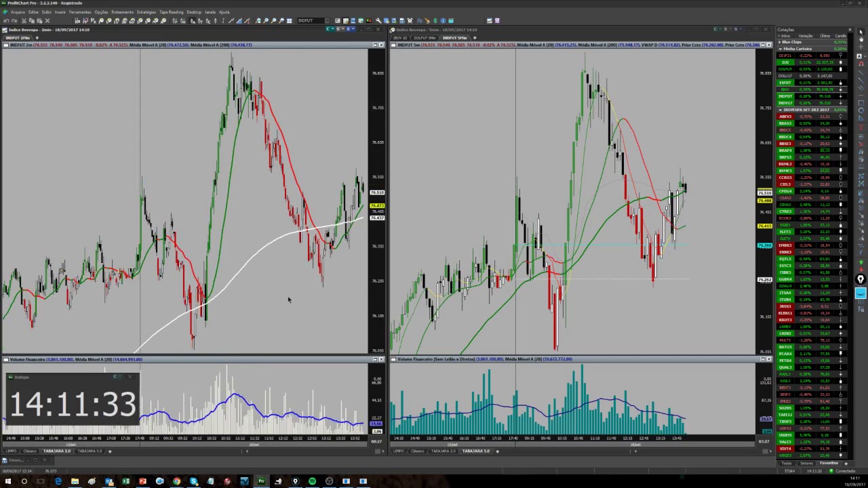Click the undo arrow in toolbar
Viewport: 868px width, 488px height.
tap(6, 20)
